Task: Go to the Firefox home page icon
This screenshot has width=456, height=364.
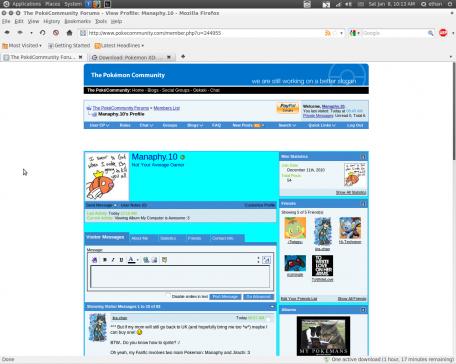Action: click(x=69, y=33)
